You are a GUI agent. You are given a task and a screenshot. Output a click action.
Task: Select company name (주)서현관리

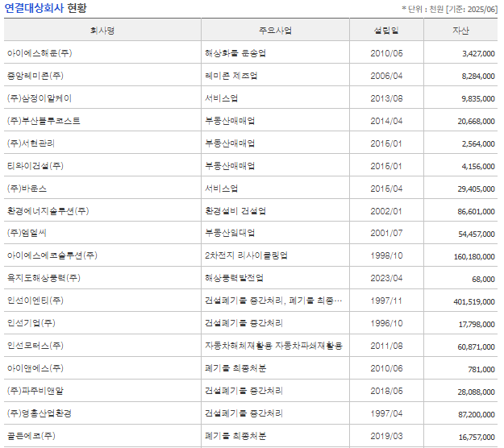click(x=31, y=143)
